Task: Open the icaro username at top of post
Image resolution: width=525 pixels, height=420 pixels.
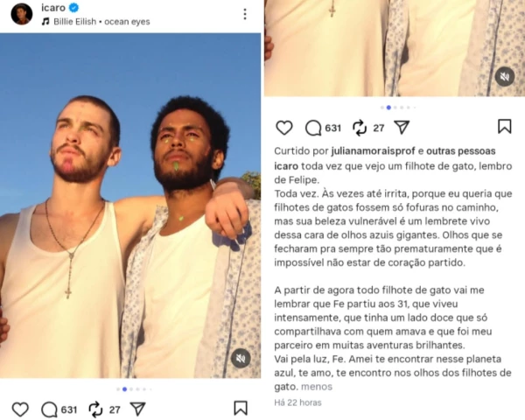Action: (x=53, y=8)
